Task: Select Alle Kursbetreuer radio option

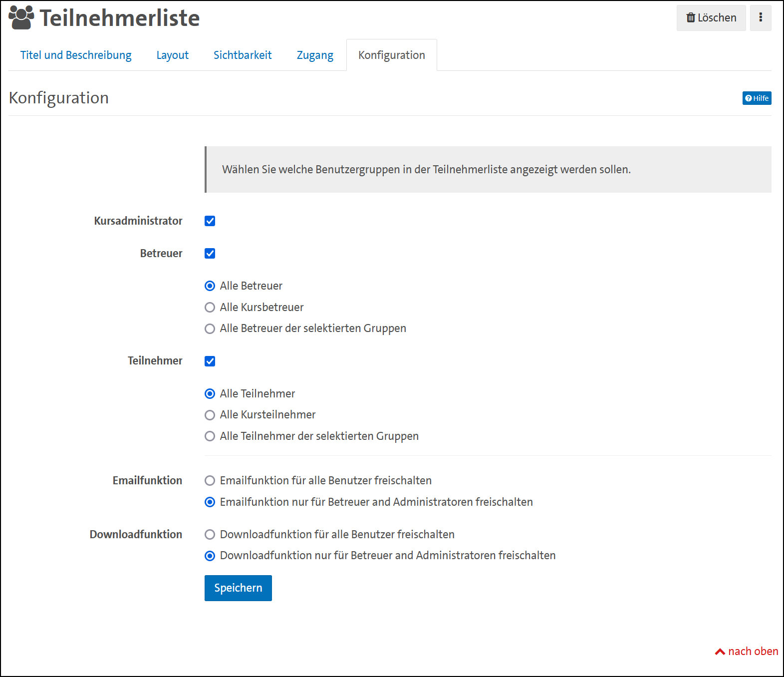Action: coord(210,308)
